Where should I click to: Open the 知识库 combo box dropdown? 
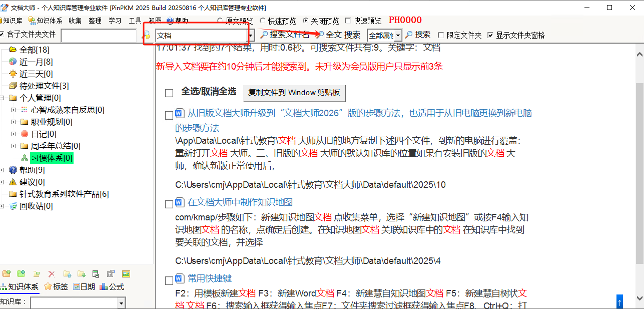[121, 303]
